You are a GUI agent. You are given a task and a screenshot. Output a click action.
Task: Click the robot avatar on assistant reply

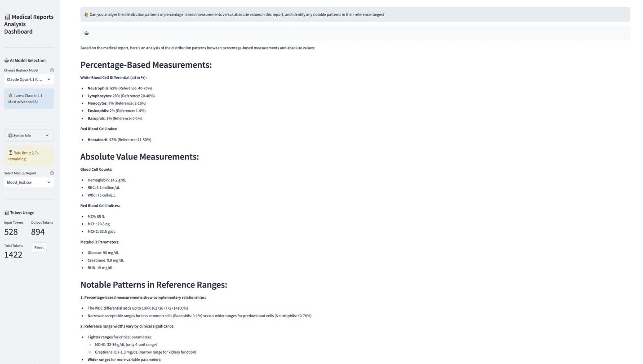[86, 32]
